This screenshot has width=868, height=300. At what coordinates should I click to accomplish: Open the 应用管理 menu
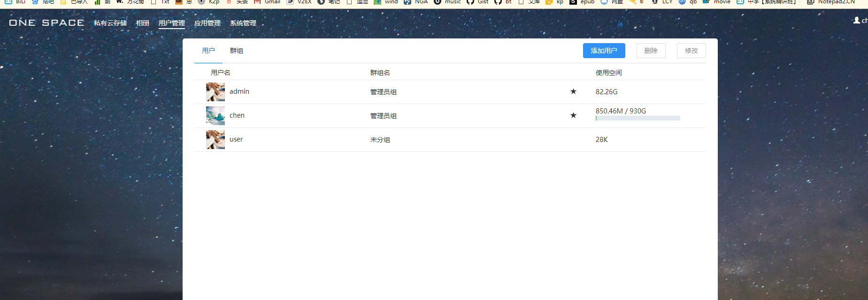207,23
